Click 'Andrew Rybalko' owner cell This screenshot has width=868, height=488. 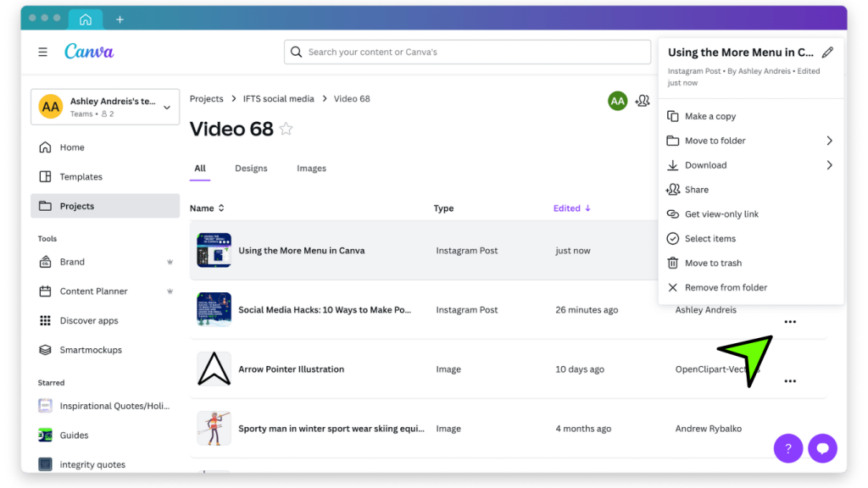pos(708,428)
